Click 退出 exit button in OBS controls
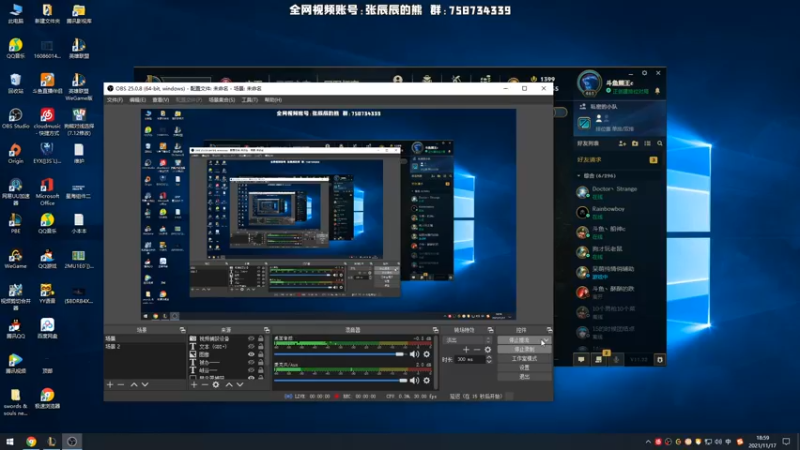Image resolution: width=800 pixels, height=450 pixels. [x=524, y=377]
